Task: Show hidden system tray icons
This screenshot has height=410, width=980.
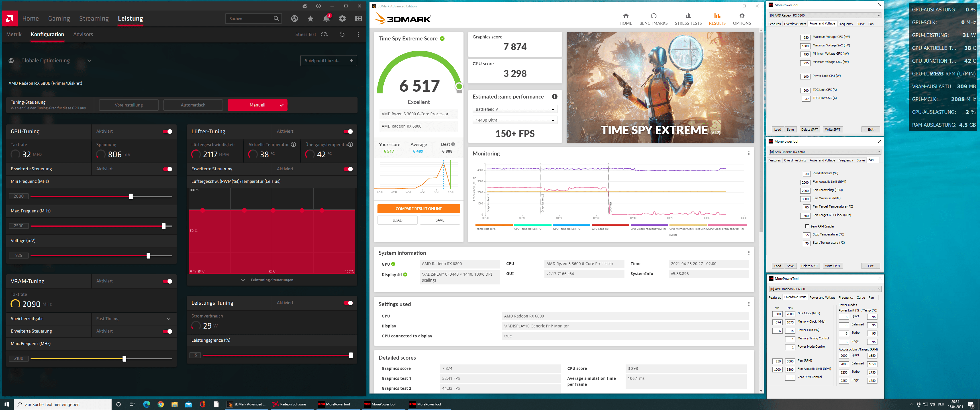Action: tap(912, 404)
